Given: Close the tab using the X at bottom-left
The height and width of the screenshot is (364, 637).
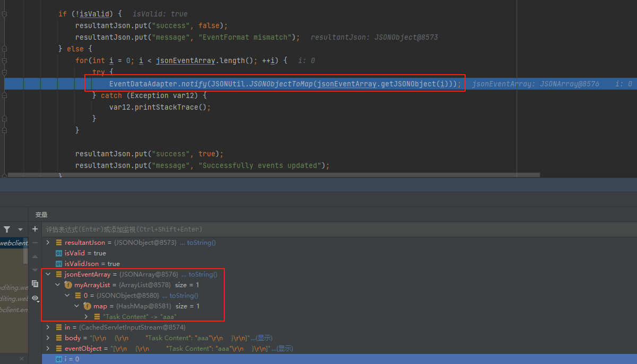Looking at the screenshot, I should pyautogui.click(x=21, y=359).
